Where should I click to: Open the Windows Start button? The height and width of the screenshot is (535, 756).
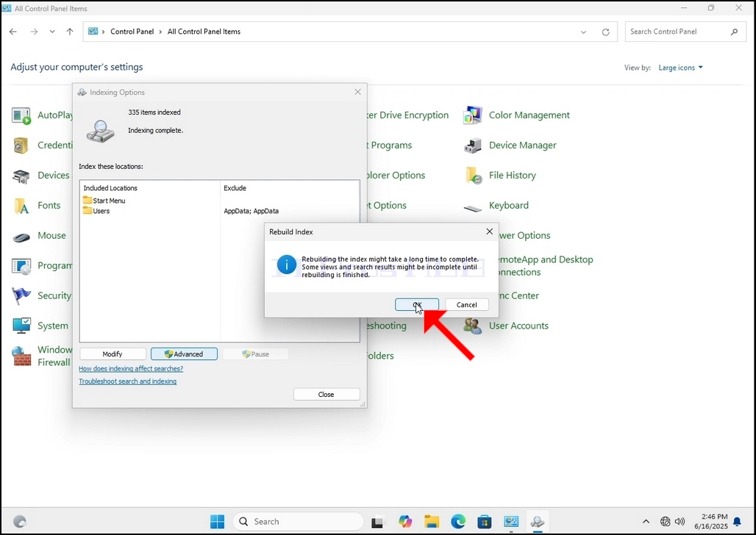(x=218, y=522)
